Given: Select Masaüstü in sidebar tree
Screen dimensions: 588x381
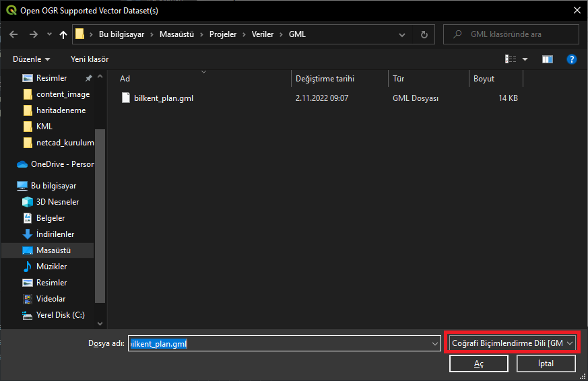Looking at the screenshot, I should coord(48,250).
